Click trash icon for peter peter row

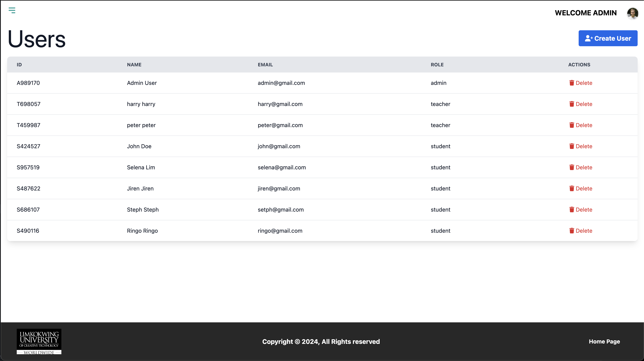pos(571,125)
